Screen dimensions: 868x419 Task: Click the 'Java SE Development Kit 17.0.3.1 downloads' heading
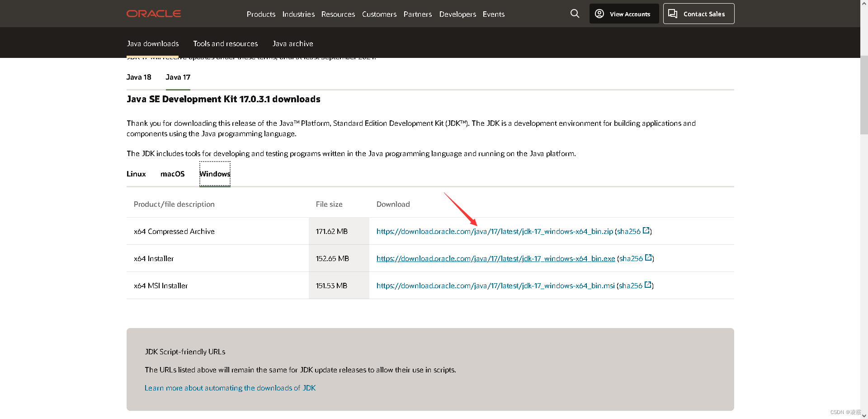pos(223,99)
